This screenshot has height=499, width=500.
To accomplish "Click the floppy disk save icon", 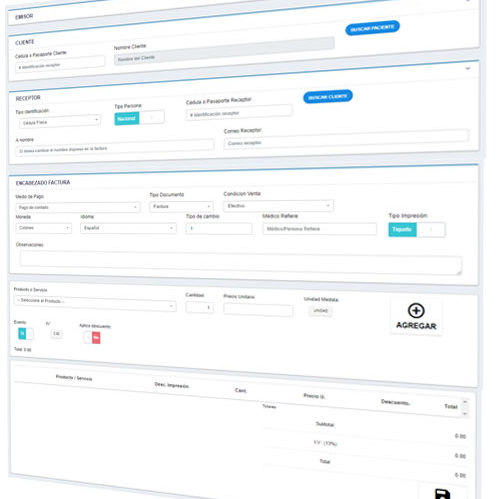I will click(442, 494).
